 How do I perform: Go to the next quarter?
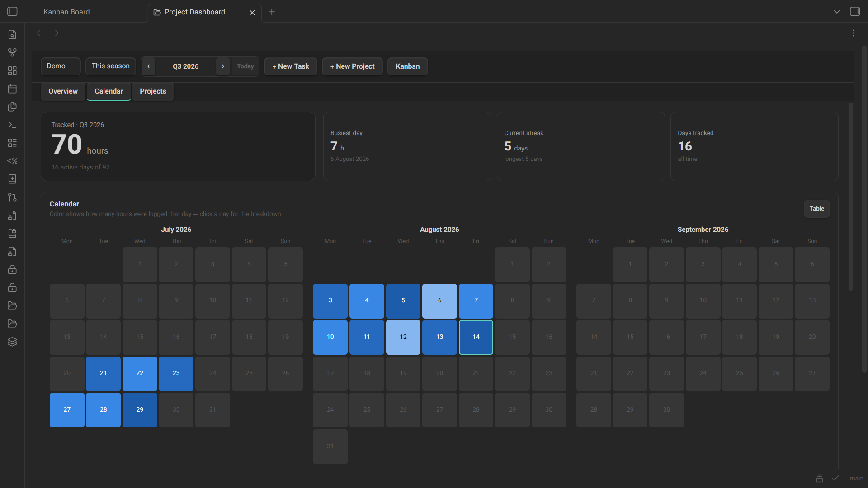[x=223, y=66]
